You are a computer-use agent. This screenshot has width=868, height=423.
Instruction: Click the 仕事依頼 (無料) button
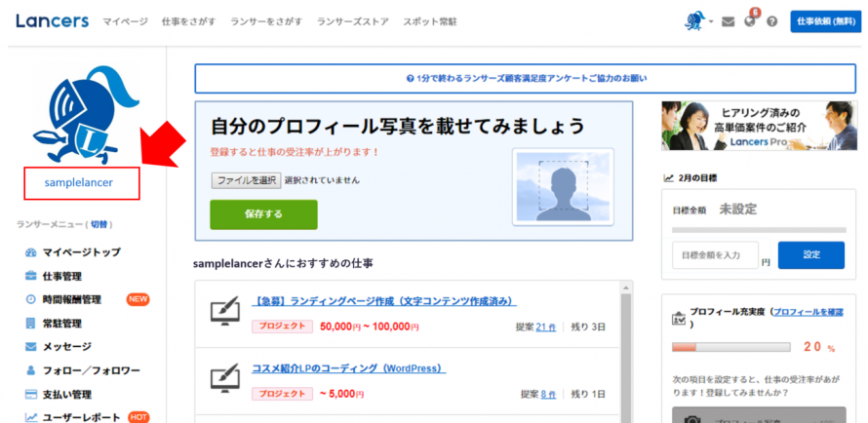tap(825, 21)
